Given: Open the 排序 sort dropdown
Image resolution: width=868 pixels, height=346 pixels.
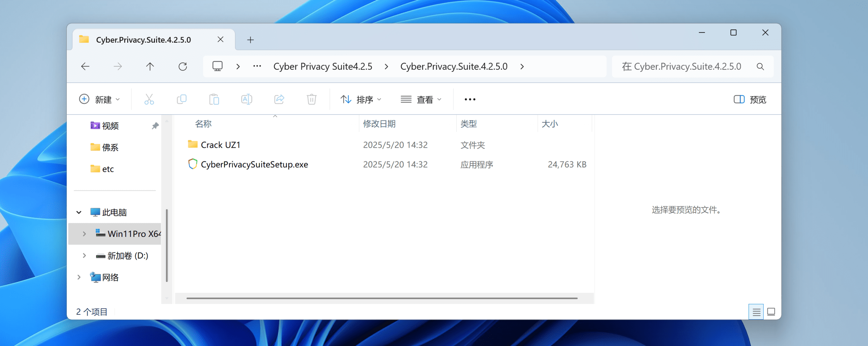Looking at the screenshot, I should tap(361, 99).
